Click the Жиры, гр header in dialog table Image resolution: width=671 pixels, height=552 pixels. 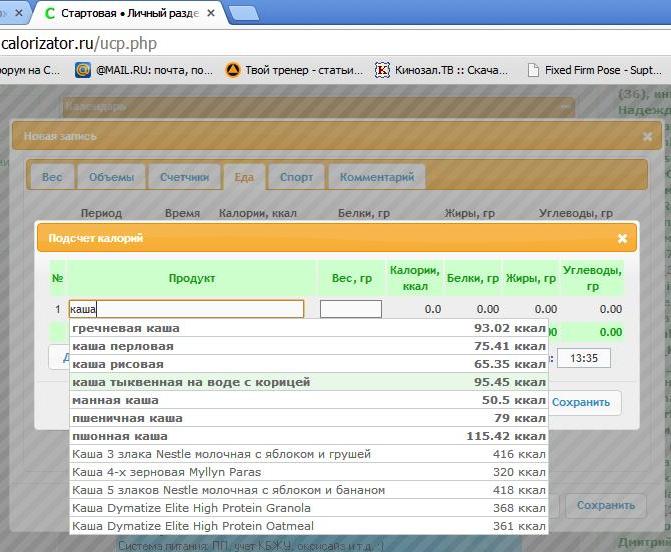tap(531, 278)
